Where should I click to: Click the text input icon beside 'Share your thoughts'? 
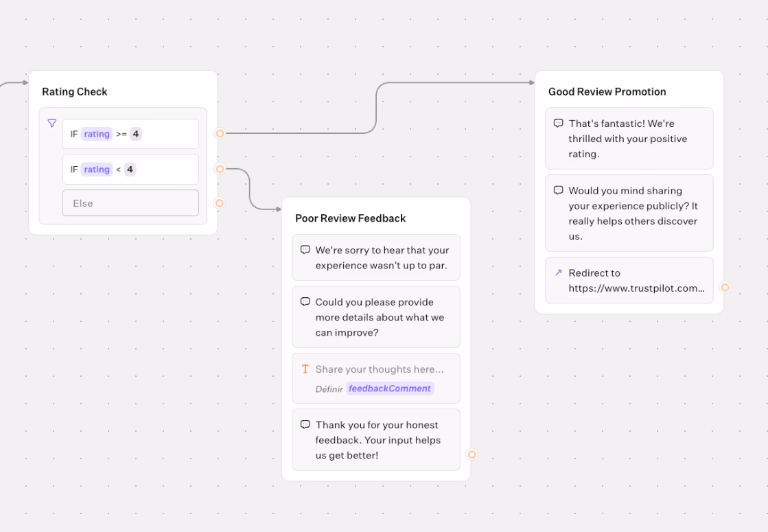pyautogui.click(x=305, y=369)
